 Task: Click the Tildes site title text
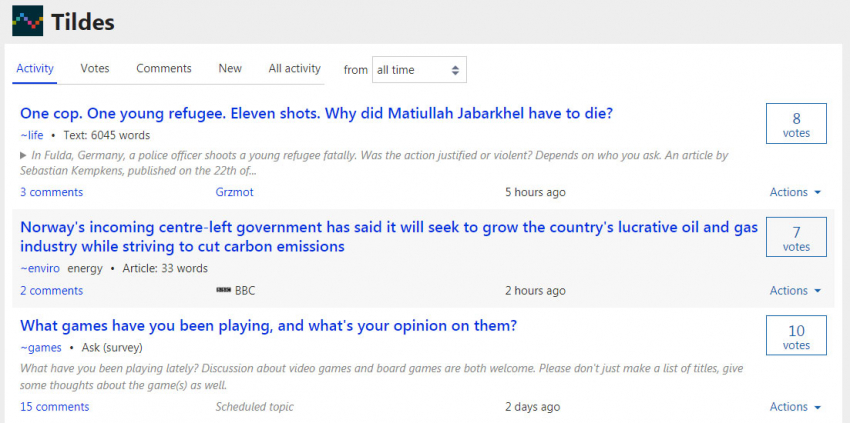pyautogui.click(x=83, y=22)
